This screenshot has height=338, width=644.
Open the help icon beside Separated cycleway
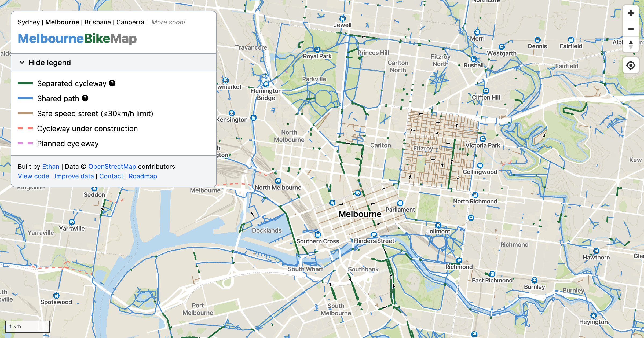[x=112, y=83]
